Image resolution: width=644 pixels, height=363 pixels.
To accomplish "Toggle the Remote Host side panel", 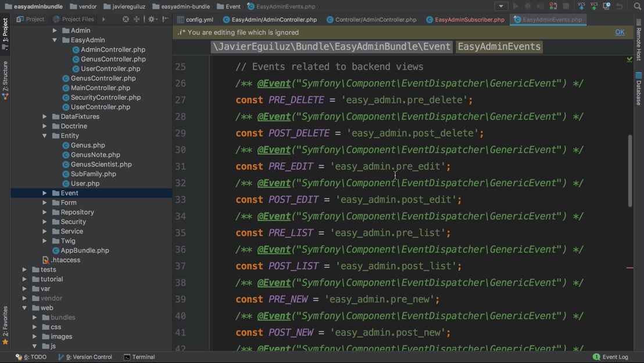I will (x=639, y=40).
